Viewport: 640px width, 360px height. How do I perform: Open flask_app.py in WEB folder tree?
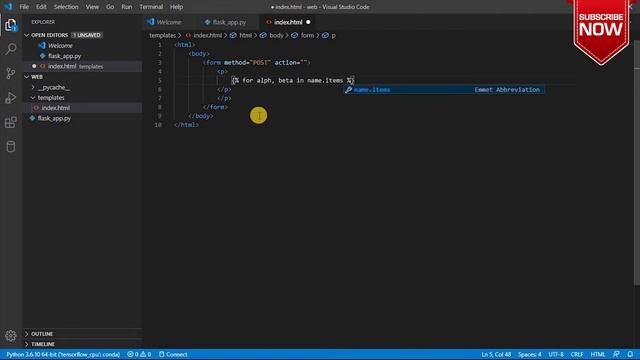point(54,118)
